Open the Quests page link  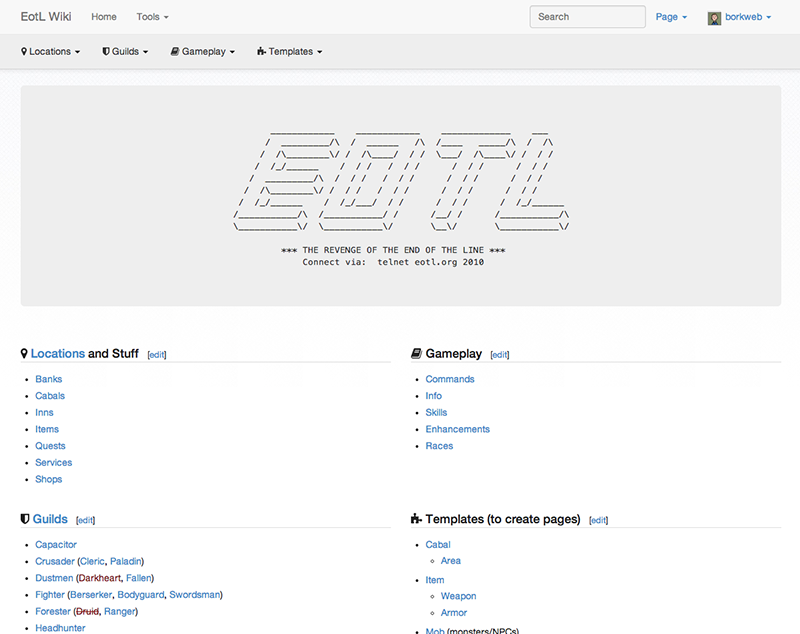(50, 446)
